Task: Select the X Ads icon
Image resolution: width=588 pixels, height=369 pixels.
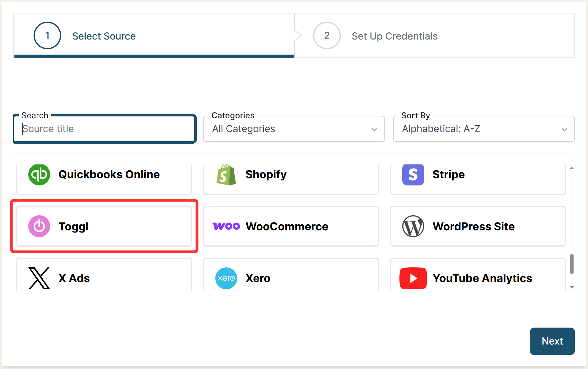Action: pyautogui.click(x=39, y=278)
